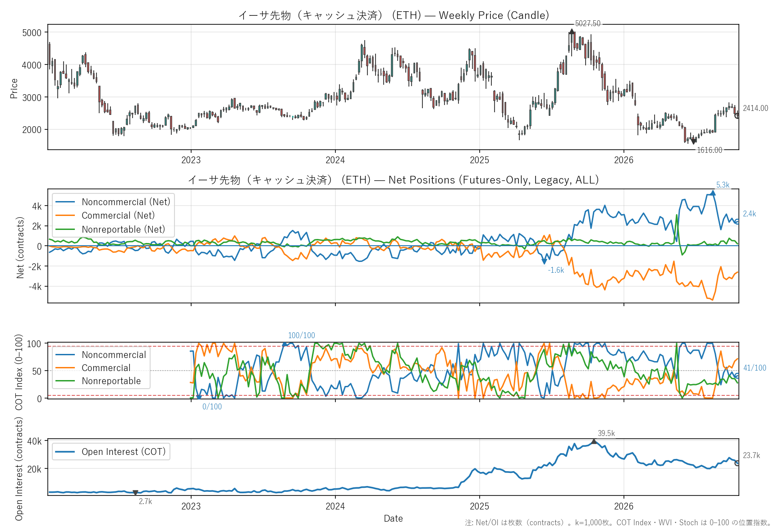Viewport: 779px width, 532px height.
Task: Click the 39.5k open interest peak marker
Action: (594, 441)
